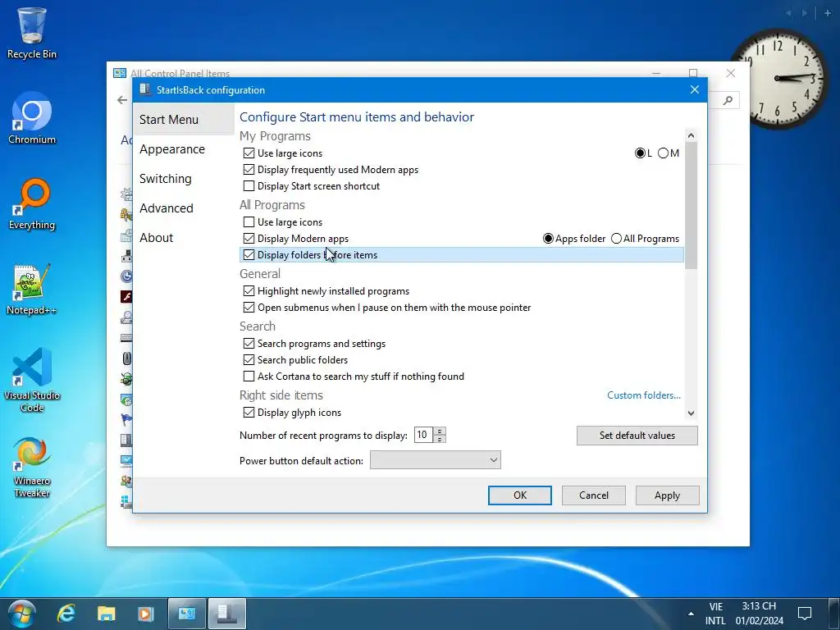Open Notepad++ desktop shortcut
The width and height of the screenshot is (840, 630).
(x=32, y=290)
